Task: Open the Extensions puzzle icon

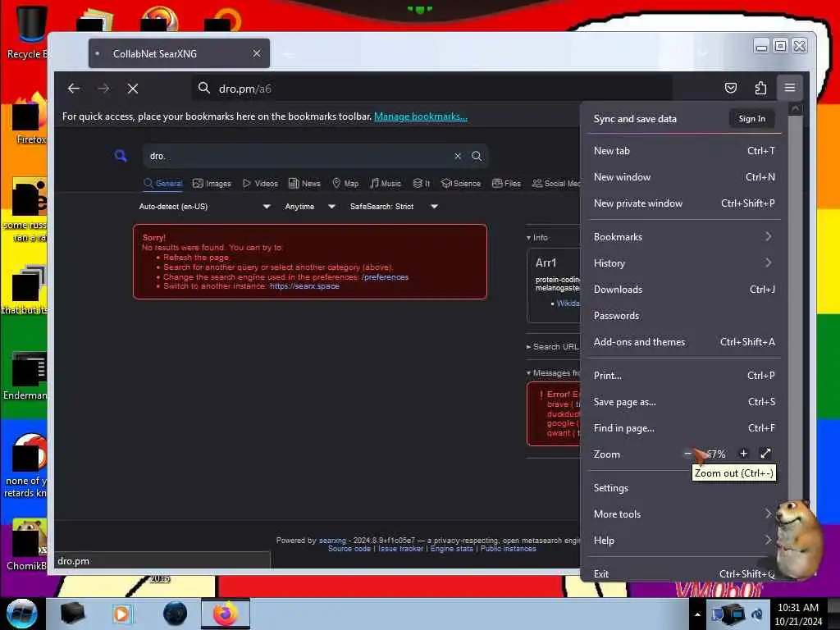Action: (760, 88)
